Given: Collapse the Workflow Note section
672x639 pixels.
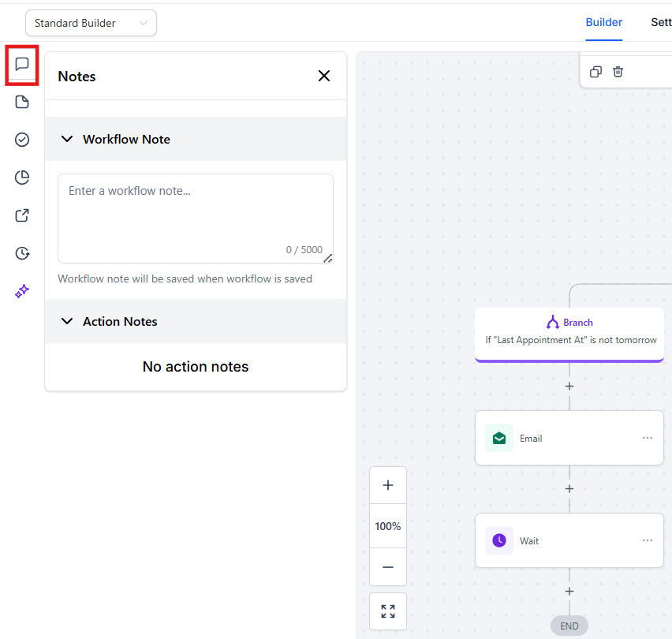Looking at the screenshot, I should [67, 139].
